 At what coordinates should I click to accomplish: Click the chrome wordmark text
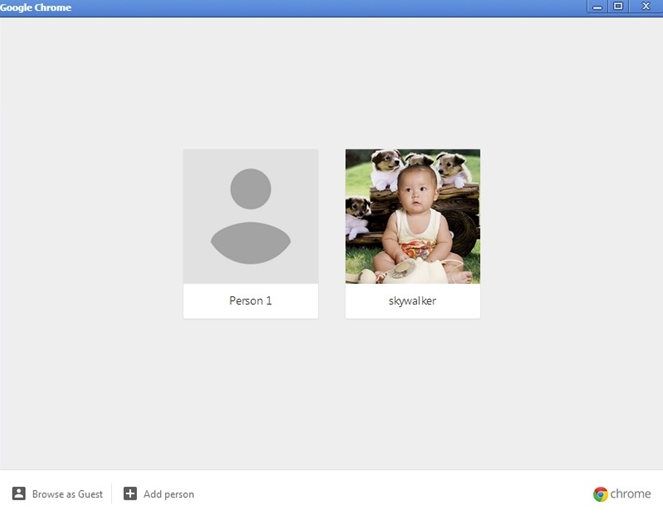(x=630, y=493)
